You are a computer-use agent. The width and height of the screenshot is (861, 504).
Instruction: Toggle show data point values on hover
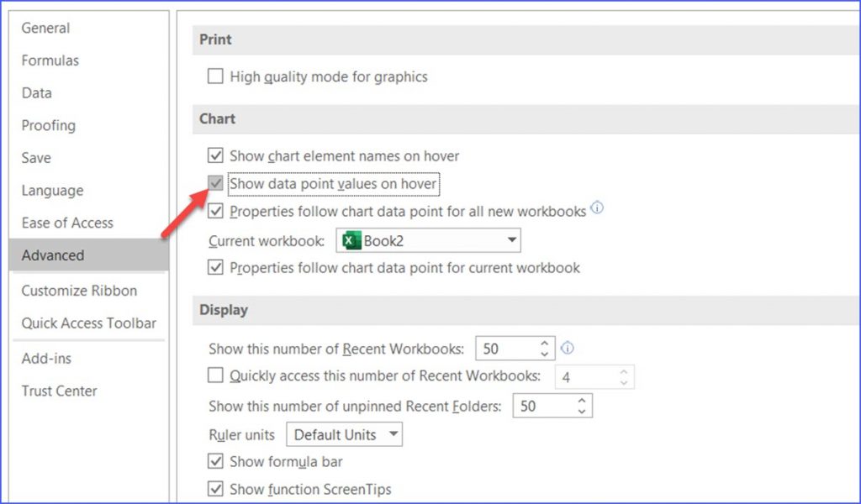pyautogui.click(x=215, y=183)
